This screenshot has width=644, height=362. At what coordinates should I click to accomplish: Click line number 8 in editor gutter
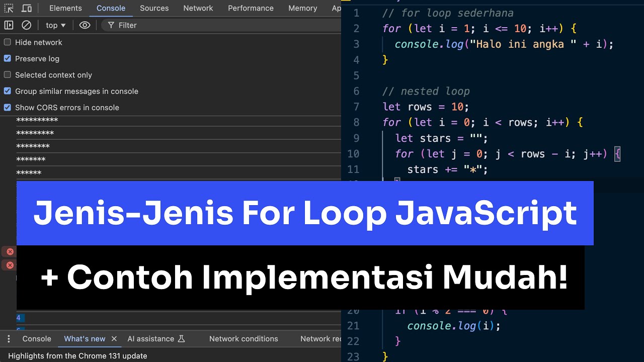[356, 123]
